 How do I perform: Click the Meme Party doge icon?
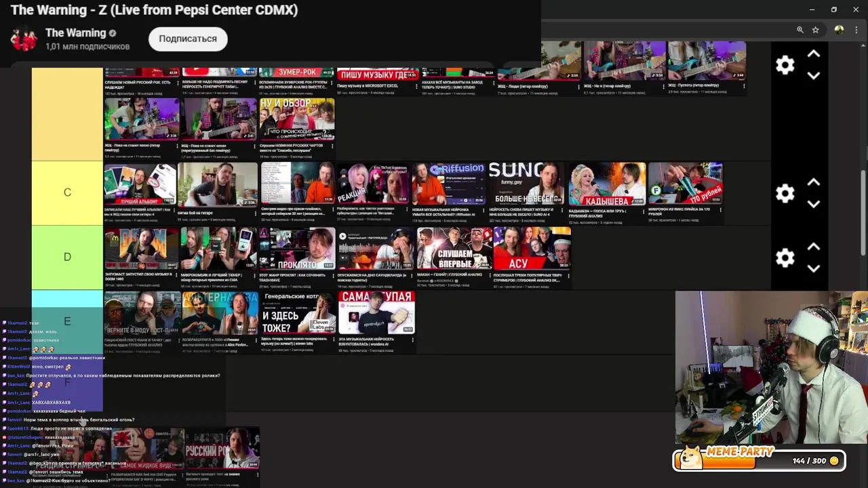[x=690, y=457]
